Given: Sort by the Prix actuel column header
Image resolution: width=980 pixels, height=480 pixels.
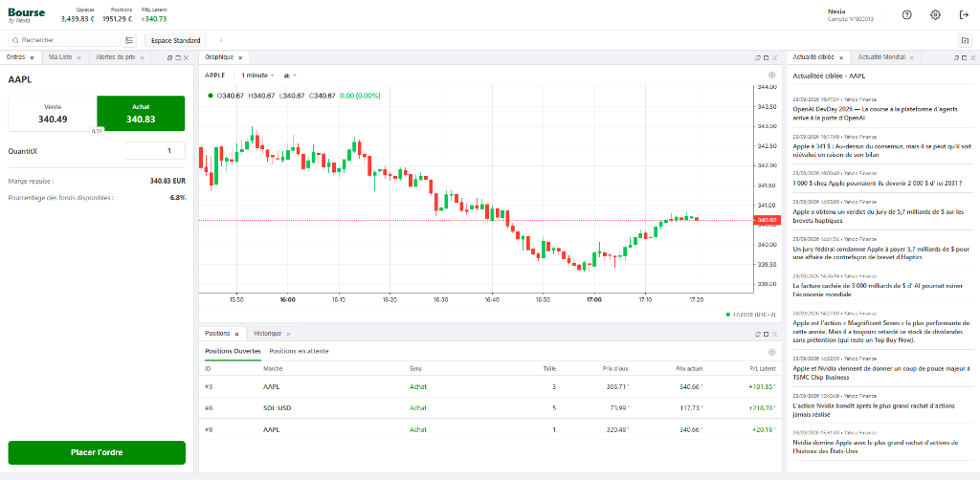Looking at the screenshot, I should click(x=689, y=368).
